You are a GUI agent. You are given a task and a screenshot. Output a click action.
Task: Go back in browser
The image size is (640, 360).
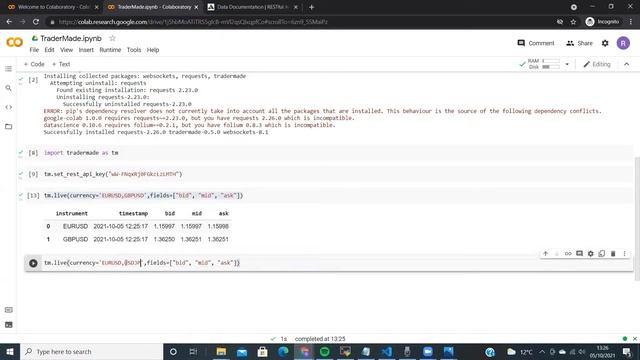(x=9, y=22)
